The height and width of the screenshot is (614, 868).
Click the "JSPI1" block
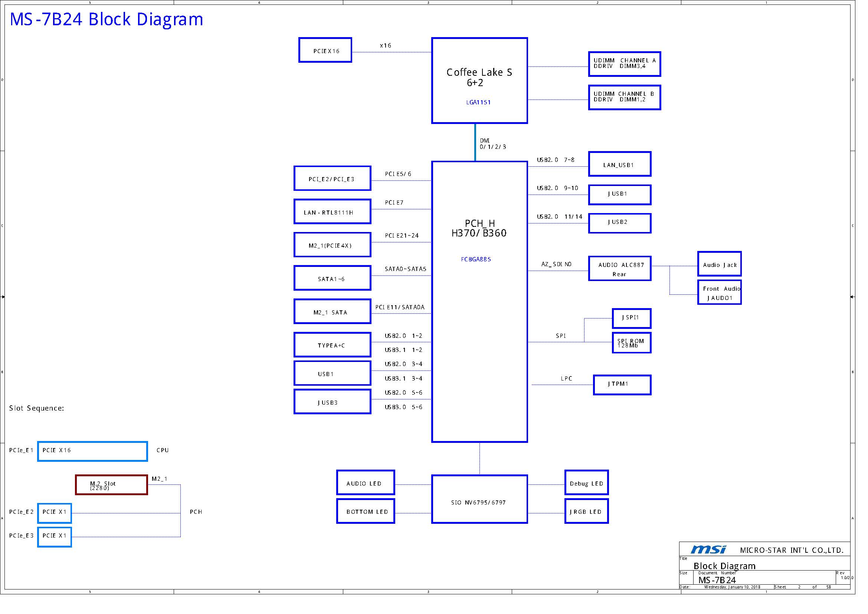coord(631,319)
